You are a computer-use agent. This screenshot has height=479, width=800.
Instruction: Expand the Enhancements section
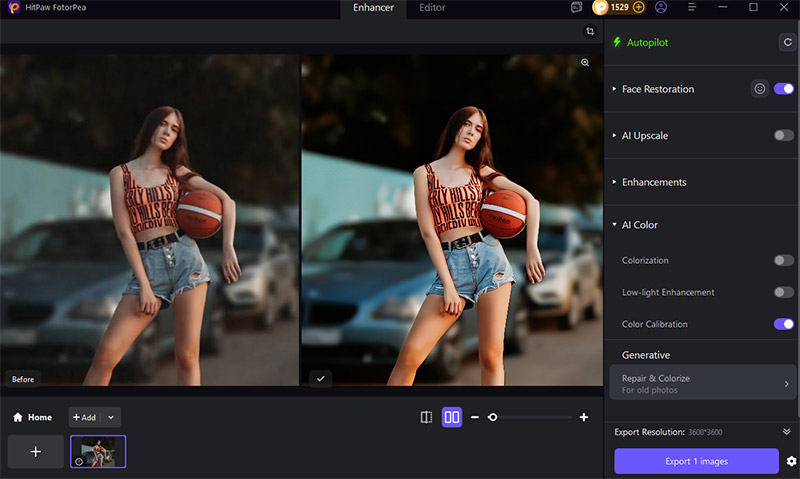[614, 182]
